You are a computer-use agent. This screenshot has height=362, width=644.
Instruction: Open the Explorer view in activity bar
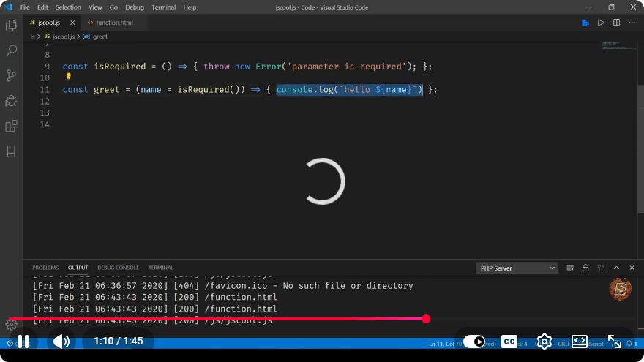(x=11, y=26)
